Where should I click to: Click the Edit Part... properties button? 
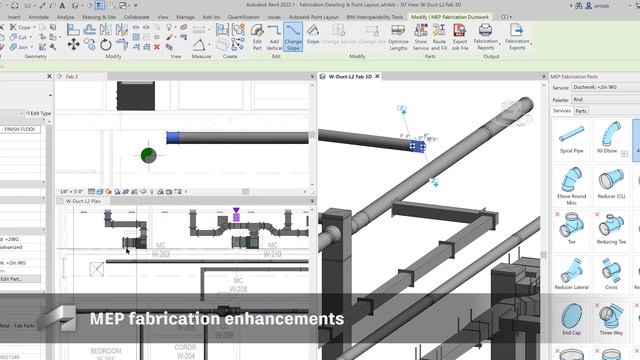point(20,279)
